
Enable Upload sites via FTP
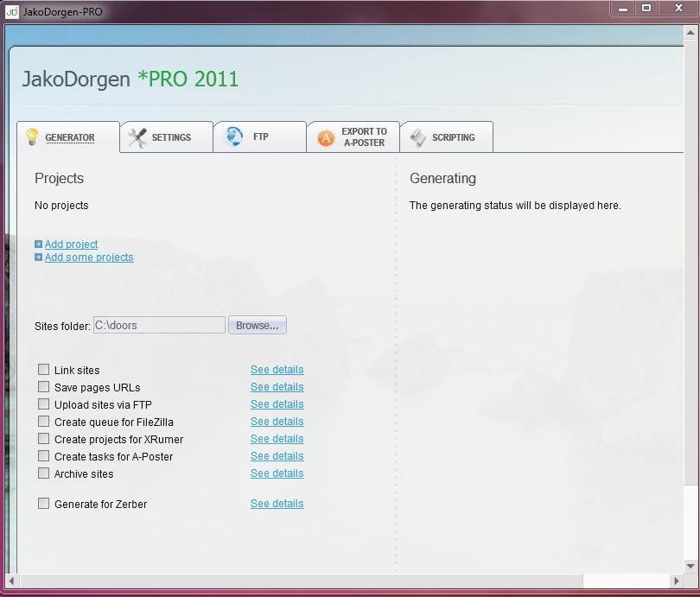[x=43, y=404]
